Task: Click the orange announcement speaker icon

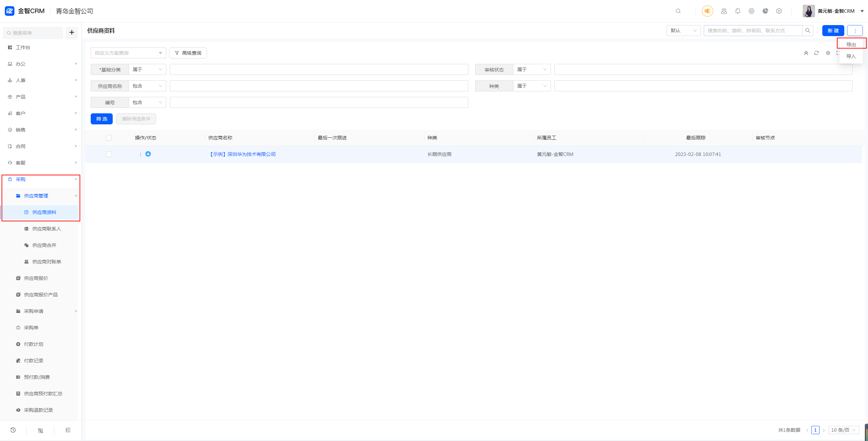Action: tap(707, 11)
